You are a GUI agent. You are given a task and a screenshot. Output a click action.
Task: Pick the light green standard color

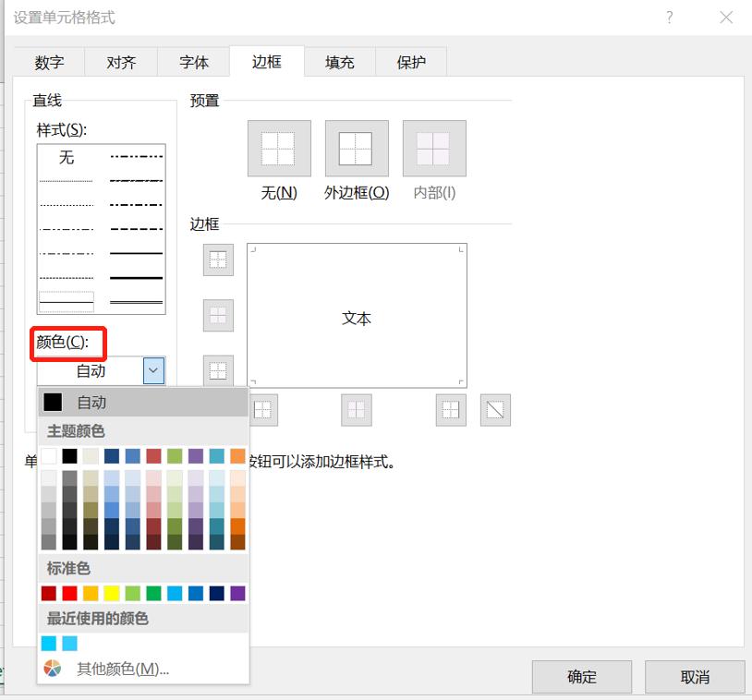coord(133,593)
